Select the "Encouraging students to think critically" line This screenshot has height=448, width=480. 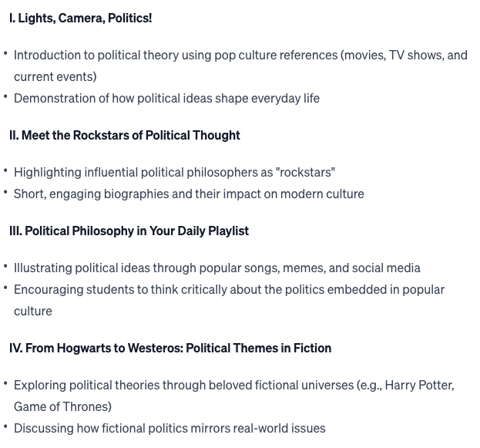[229, 289]
